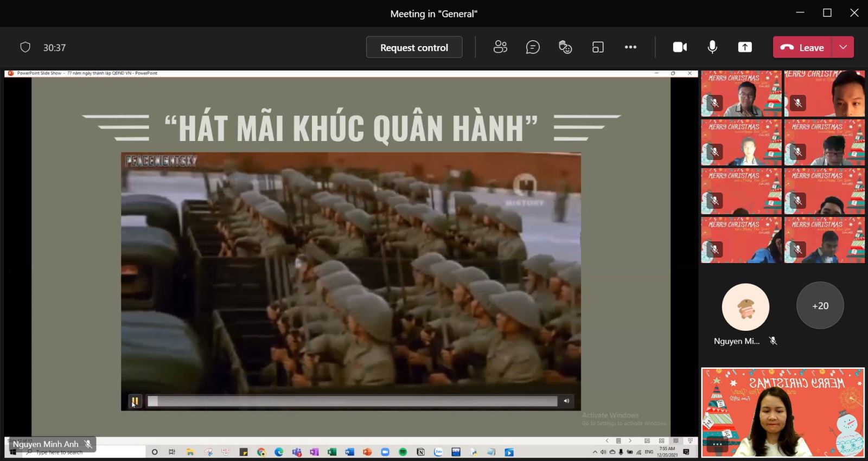Open Zoom on shared taskbar

tap(385, 452)
